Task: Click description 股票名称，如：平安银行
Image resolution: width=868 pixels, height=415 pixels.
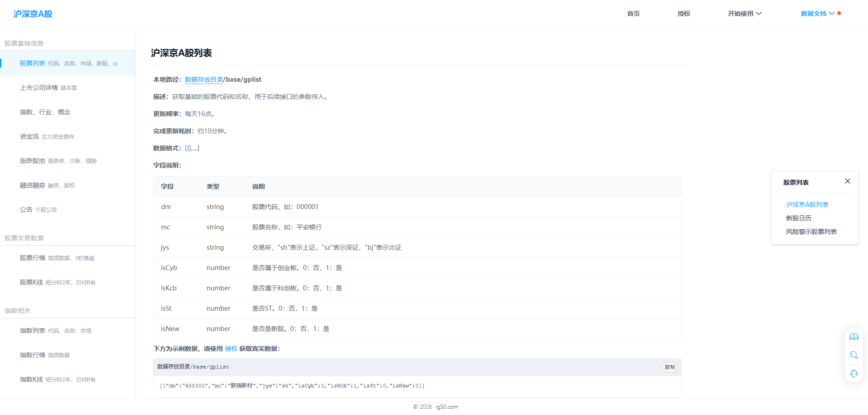Action: click(x=287, y=227)
